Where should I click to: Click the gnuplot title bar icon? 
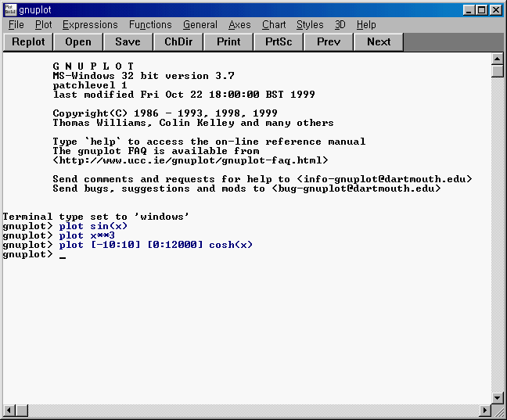click(x=10, y=10)
